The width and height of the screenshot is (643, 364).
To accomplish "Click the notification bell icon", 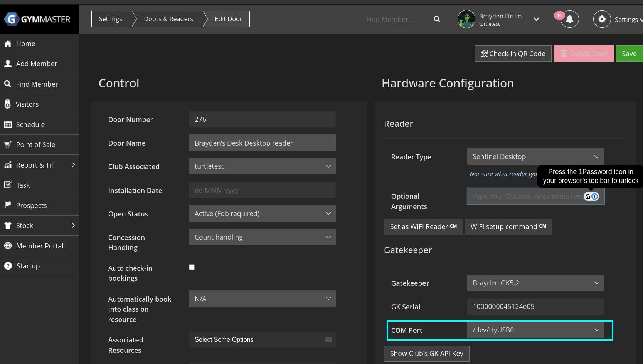I will (569, 19).
